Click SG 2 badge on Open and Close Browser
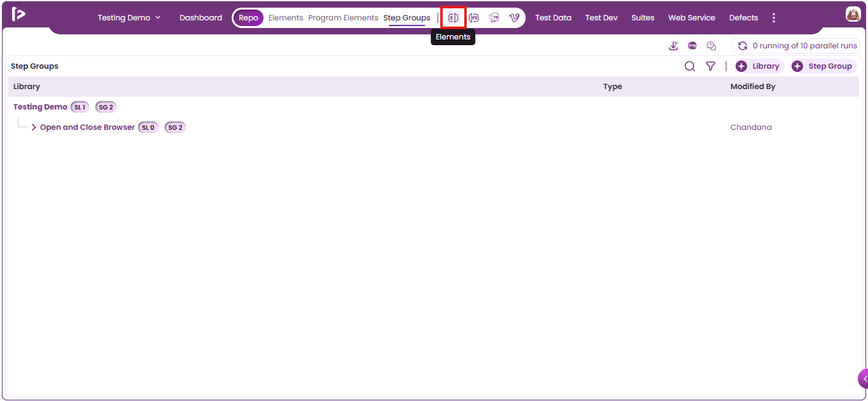The width and height of the screenshot is (868, 401). [x=175, y=127]
